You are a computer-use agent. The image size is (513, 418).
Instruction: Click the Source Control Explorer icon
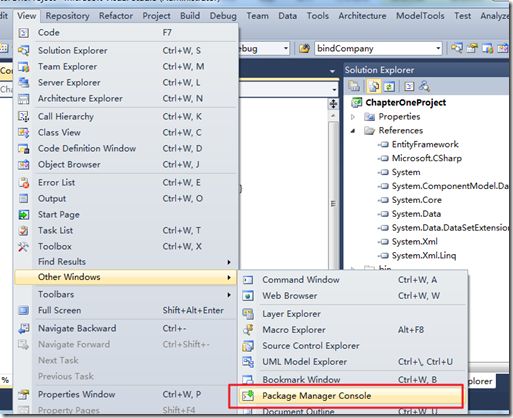click(x=248, y=346)
